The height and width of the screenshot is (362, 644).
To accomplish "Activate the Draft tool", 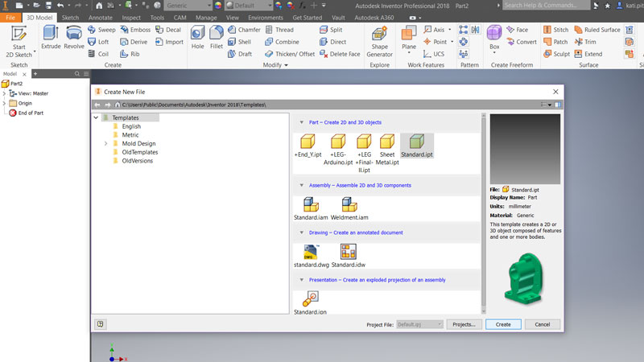I will tap(240, 54).
